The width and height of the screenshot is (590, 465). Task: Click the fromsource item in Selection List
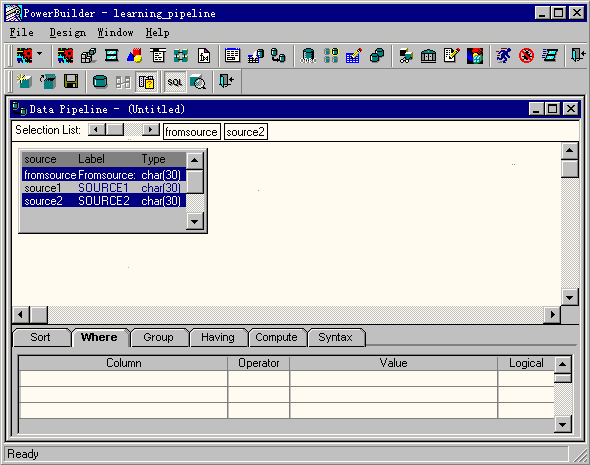pyautogui.click(x=192, y=132)
